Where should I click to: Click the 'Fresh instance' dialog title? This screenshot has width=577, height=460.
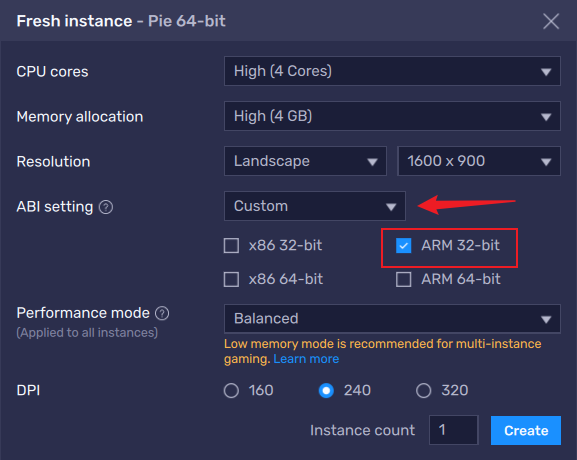point(74,21)
